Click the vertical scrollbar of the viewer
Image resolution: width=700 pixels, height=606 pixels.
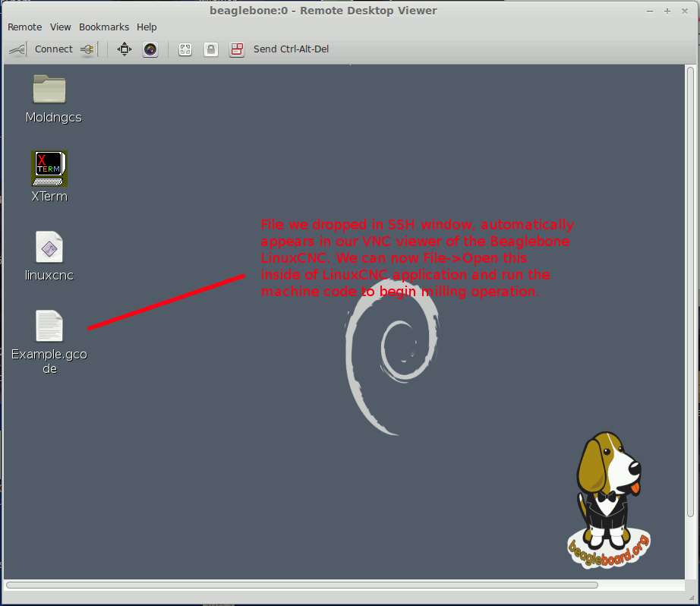coord(691,292)
